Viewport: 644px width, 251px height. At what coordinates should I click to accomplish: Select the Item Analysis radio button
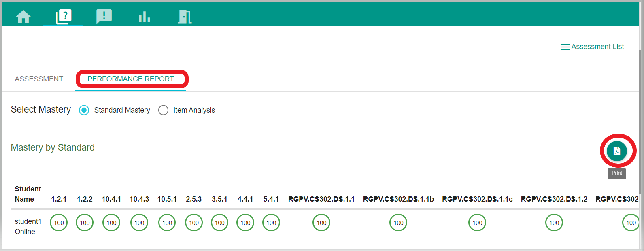click(164, 110)
